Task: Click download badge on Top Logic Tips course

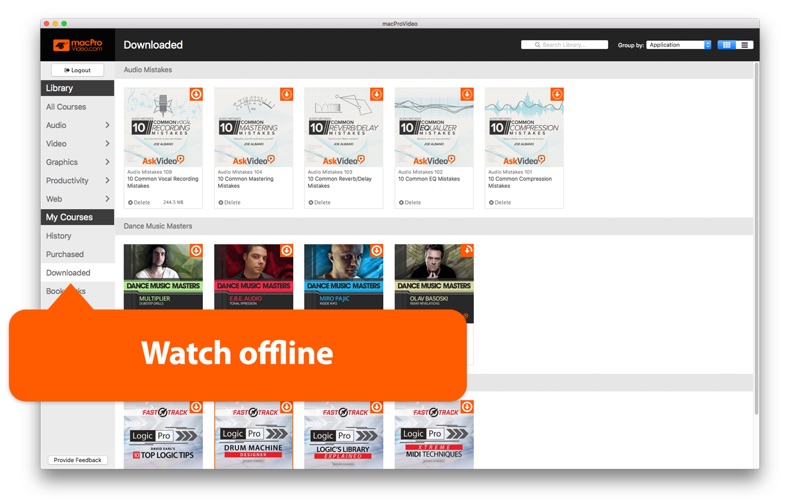Action: pyautogui.click(x=196, y=407)
